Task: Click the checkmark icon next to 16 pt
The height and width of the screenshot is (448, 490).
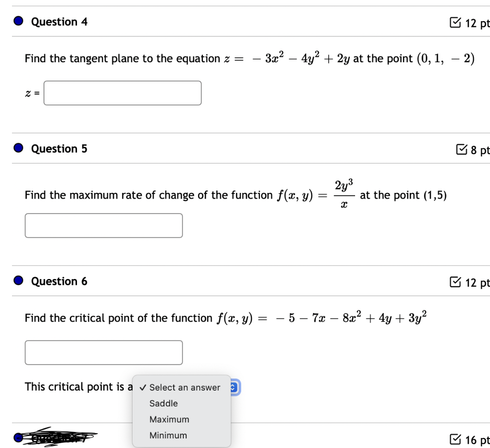Action: coord(455,439)
